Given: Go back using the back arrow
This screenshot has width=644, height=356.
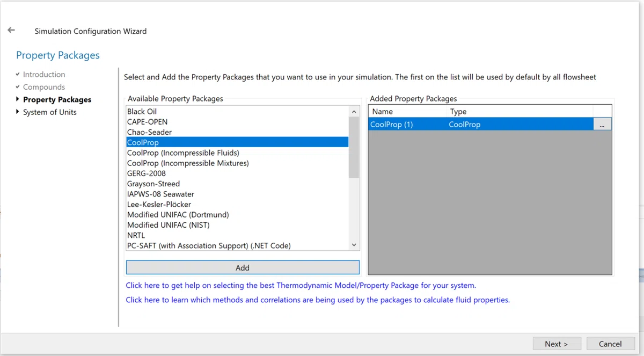Looking at the screenshot, I should (11, 31).
